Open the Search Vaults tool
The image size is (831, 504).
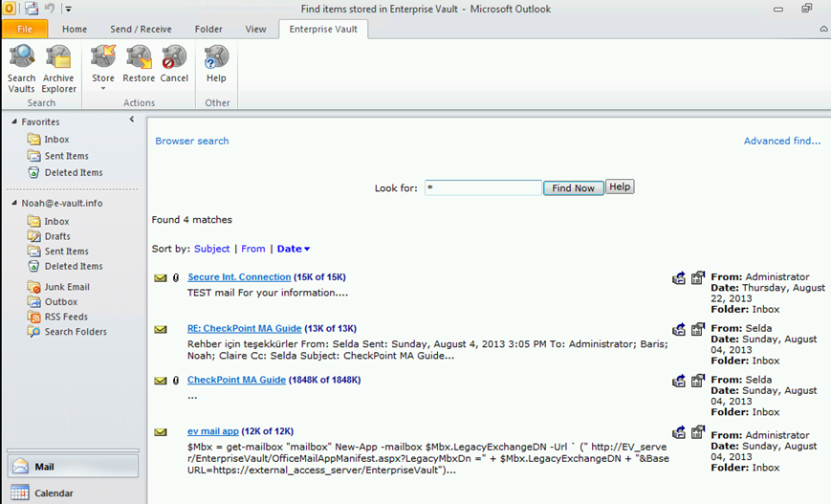click(21, 69)
